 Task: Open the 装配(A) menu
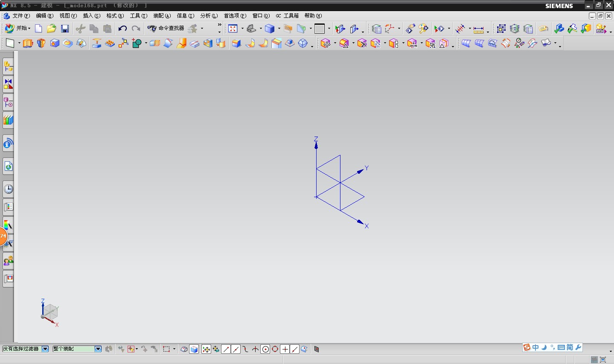[162, 16]
